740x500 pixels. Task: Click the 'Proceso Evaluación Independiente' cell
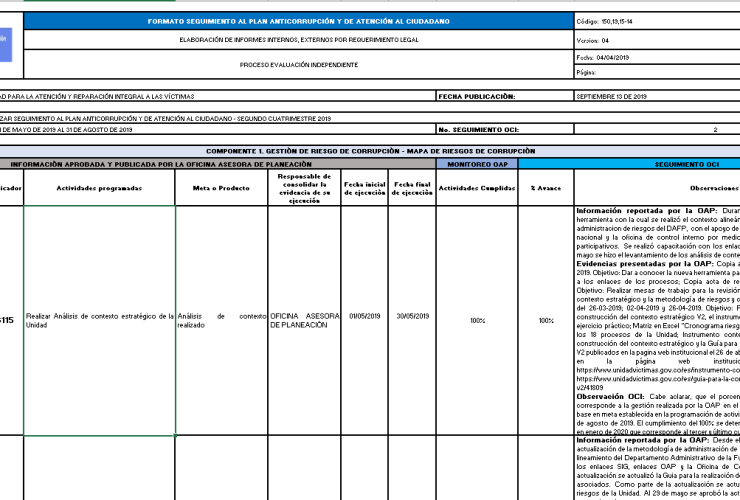[x=298, y=65]
